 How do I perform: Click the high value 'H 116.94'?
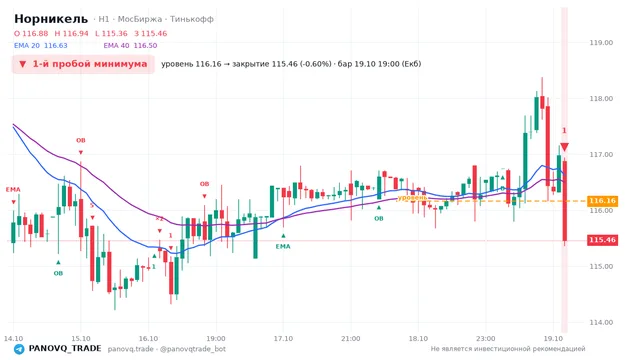coord(71,33)
